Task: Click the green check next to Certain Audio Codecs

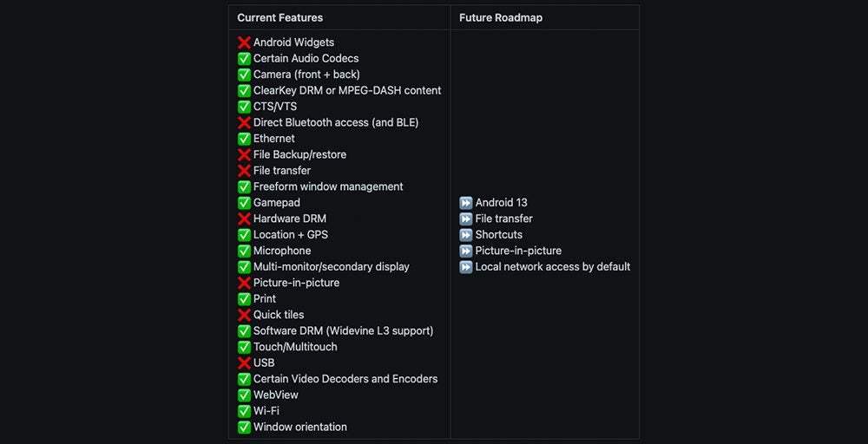Action: point(244,59)
